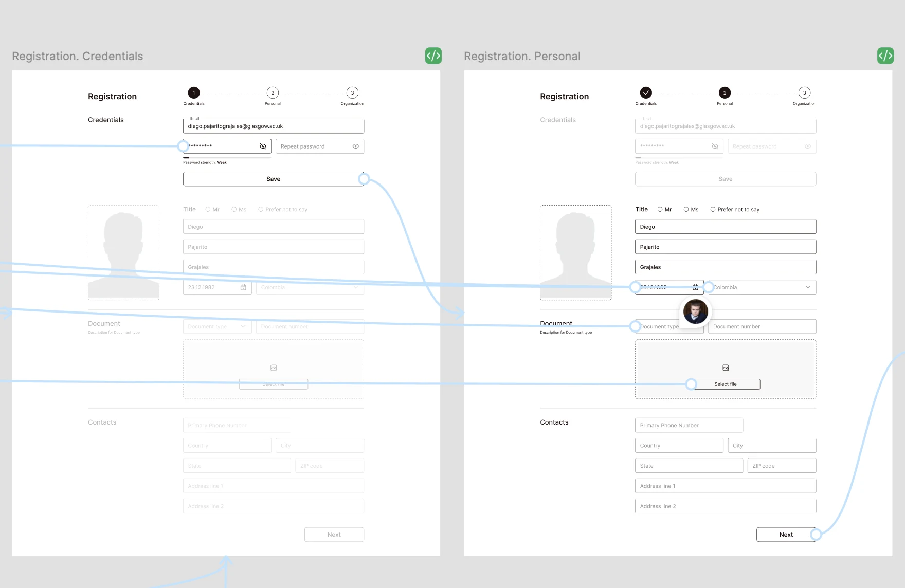905x588 pixels.
Task: Click Next button in Personal frame
Action: click(x=786, y=535)
